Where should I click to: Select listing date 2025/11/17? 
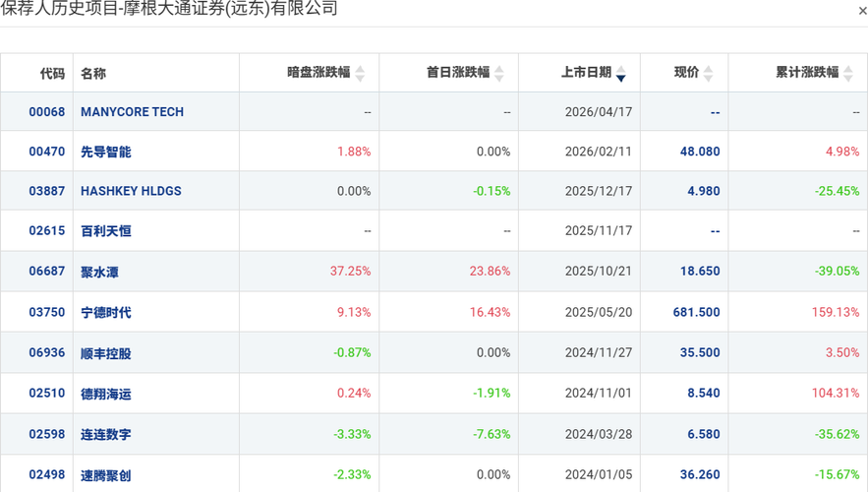599,230
